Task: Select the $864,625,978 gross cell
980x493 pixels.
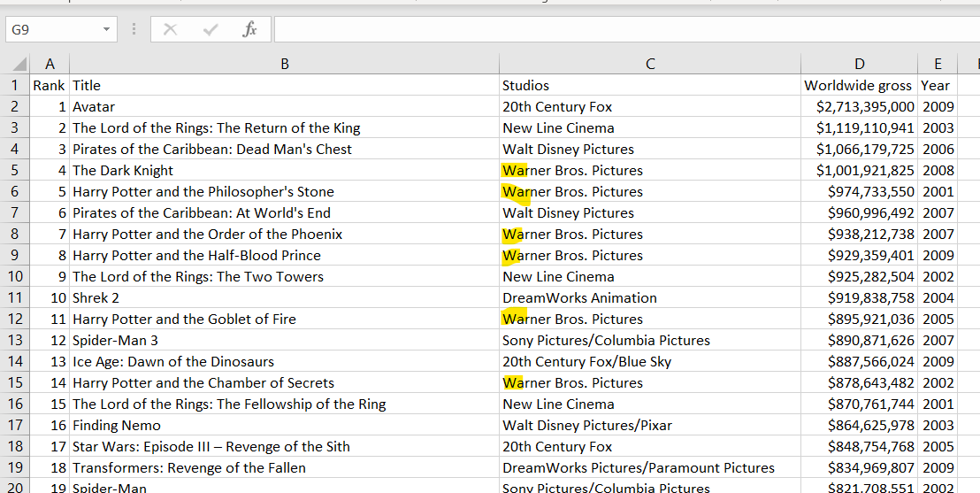Action: pos(860,426)
